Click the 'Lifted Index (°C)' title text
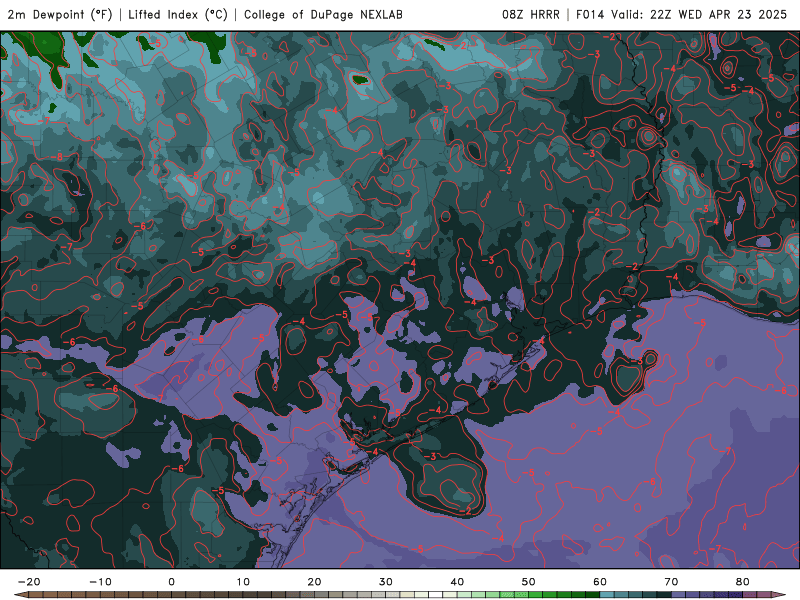This screenshot has height=600, width=800. click(x=178, y=14)
